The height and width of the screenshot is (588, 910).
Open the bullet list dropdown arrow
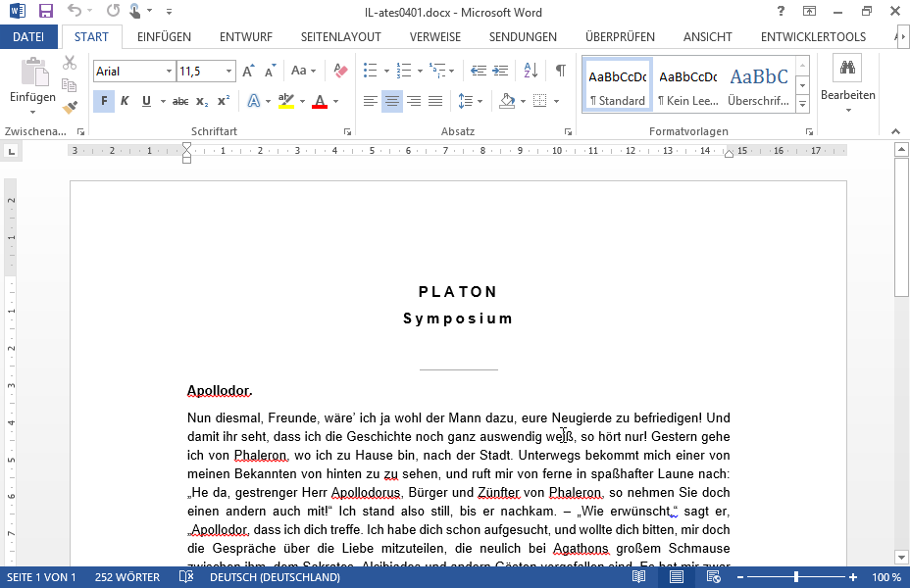pyautogui.click(x=387, y=72)
